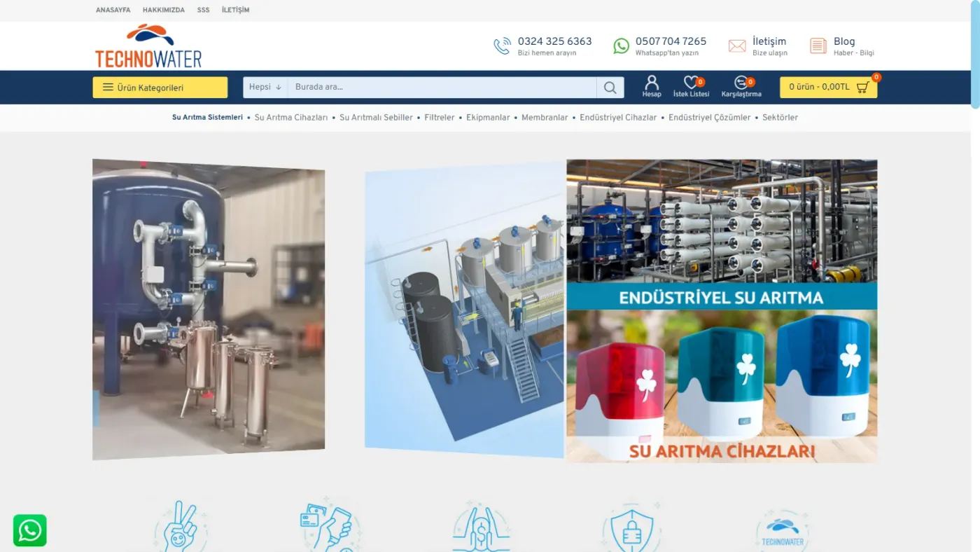Click the WhatsApp icon in the header
Viewport: 980px width, 552px height.
tap(621, 46)
